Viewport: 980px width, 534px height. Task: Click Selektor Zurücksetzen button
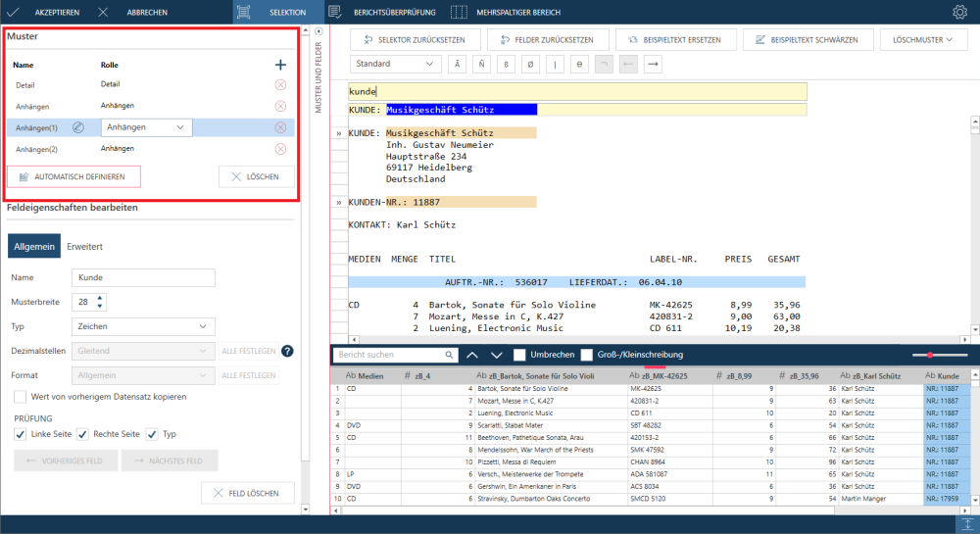pos(415,40)
